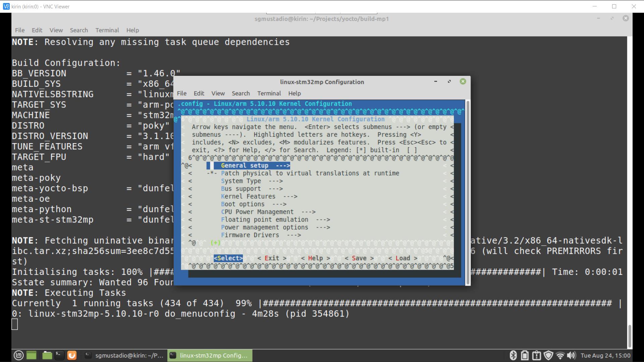644x362 pixels.
Task: Click the volume speaker tray icon
Action: 571,355
